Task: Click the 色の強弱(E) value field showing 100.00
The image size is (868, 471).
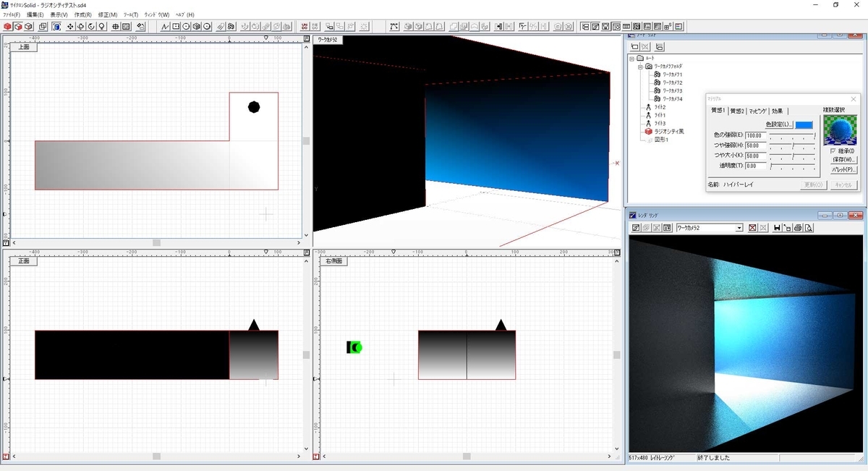Action: (x=756, y=135)
